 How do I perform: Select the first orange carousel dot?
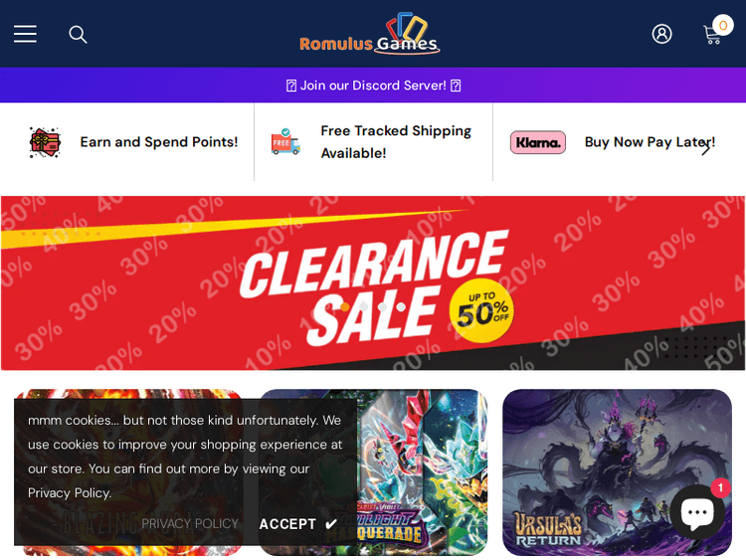coord(345,307)
